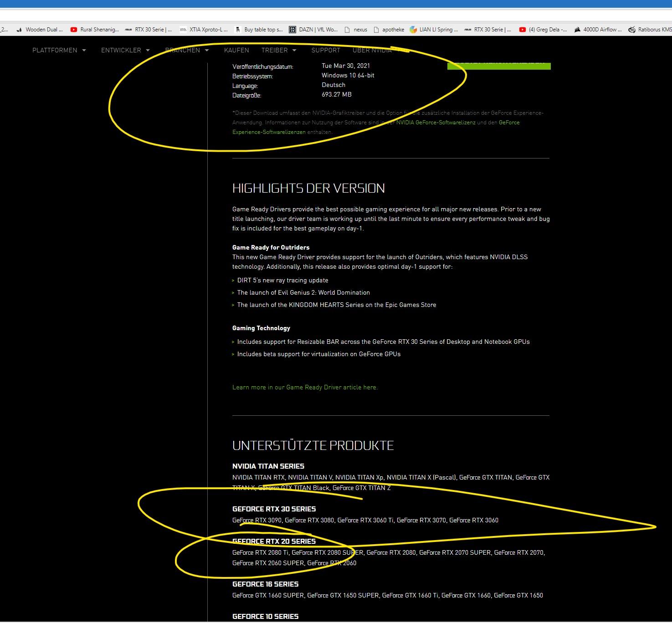Open the ÜBER NVIDIA menu item

372,50
